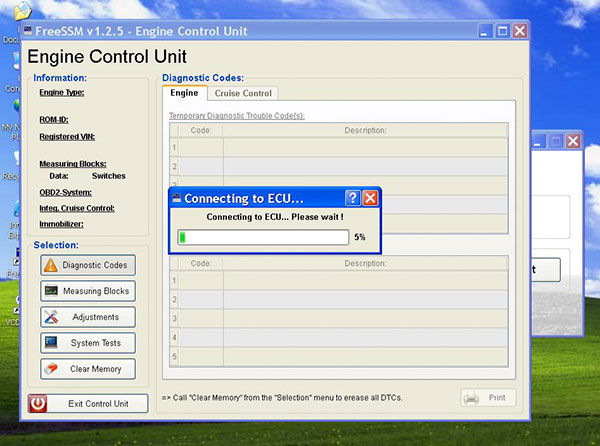Click the Connecting to ECU progress bar
Image resolution: width=600 pixels, height=446 pixels.
click(x=263, y=237)
